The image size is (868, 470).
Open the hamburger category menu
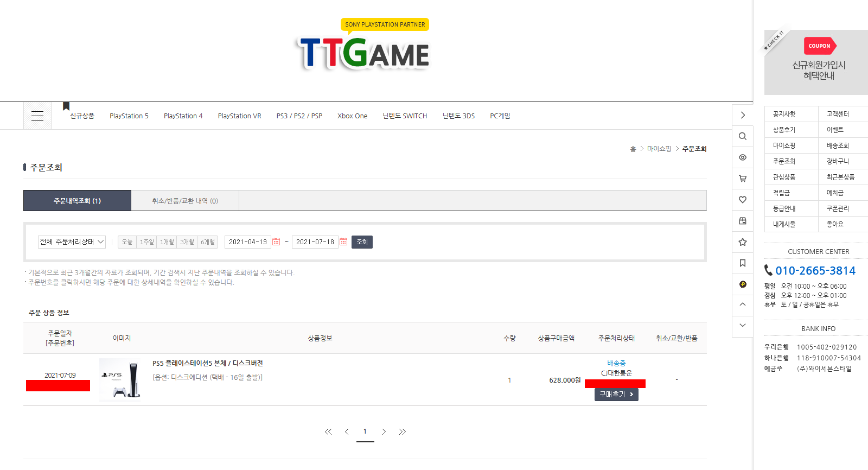pyautogui.click(x=37, y=116)
